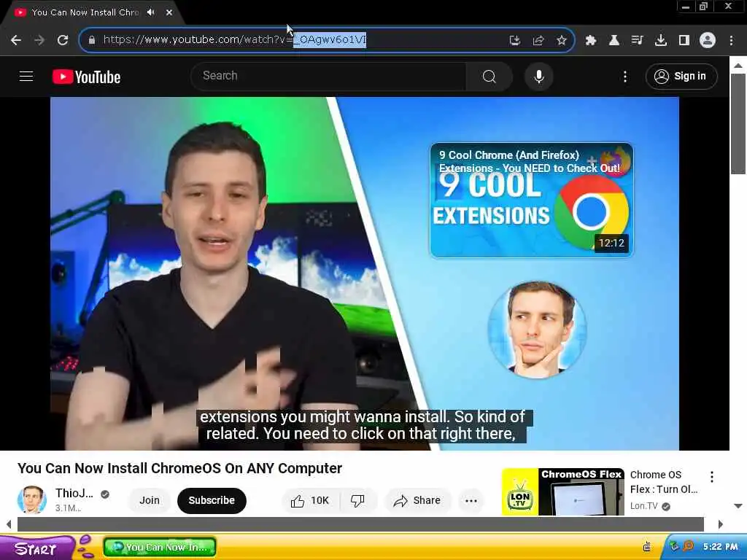
Task: Reload the current YouTube page
Action: (x=63, y=40)
